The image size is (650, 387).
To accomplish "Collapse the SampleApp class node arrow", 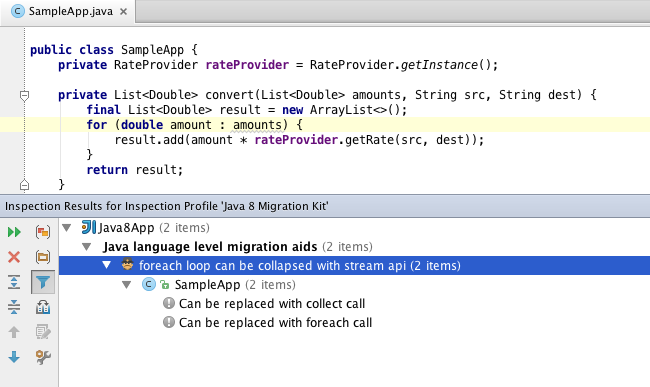I will (127, 285).
